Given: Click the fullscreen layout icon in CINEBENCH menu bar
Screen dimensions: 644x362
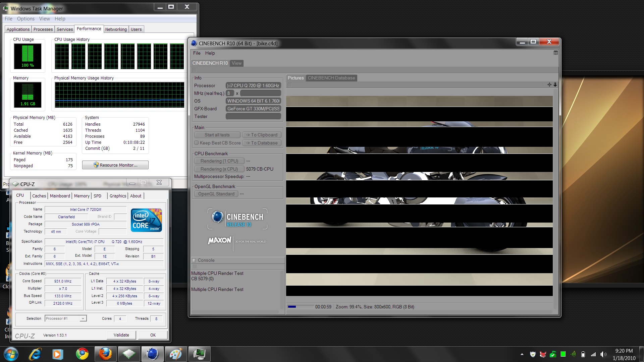Looking at the screenshot, I should point(555,53).
